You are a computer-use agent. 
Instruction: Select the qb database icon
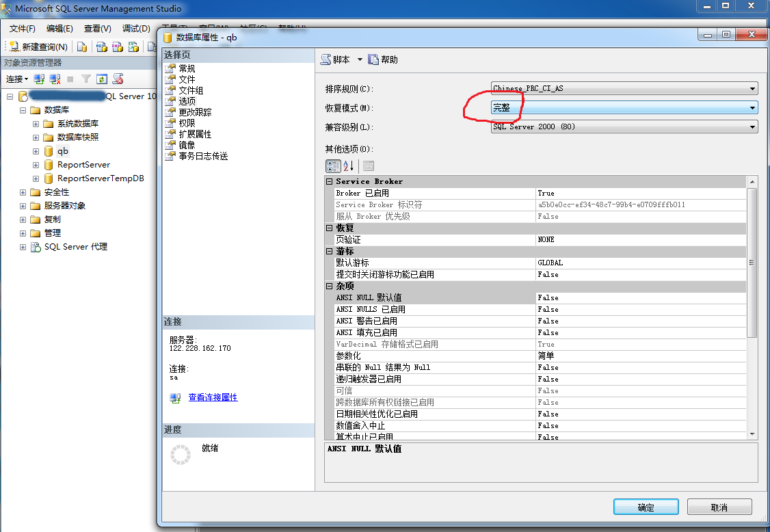(49, 151)
